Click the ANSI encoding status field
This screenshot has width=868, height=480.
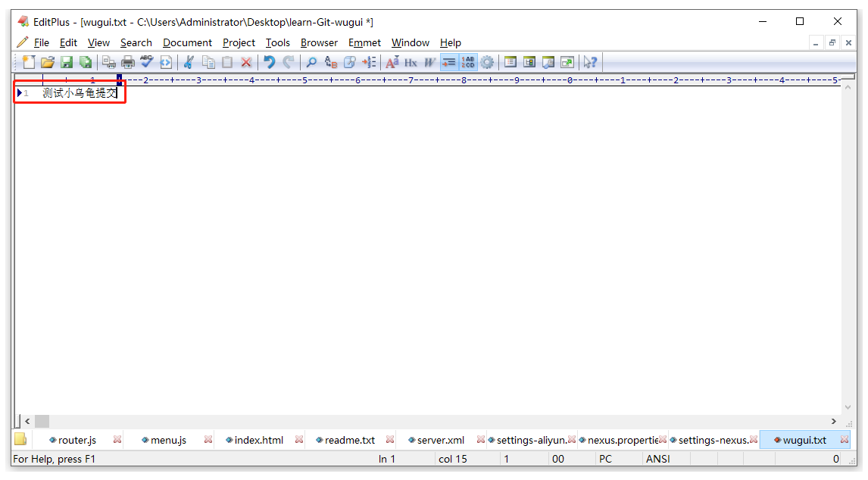coord(657,459)
